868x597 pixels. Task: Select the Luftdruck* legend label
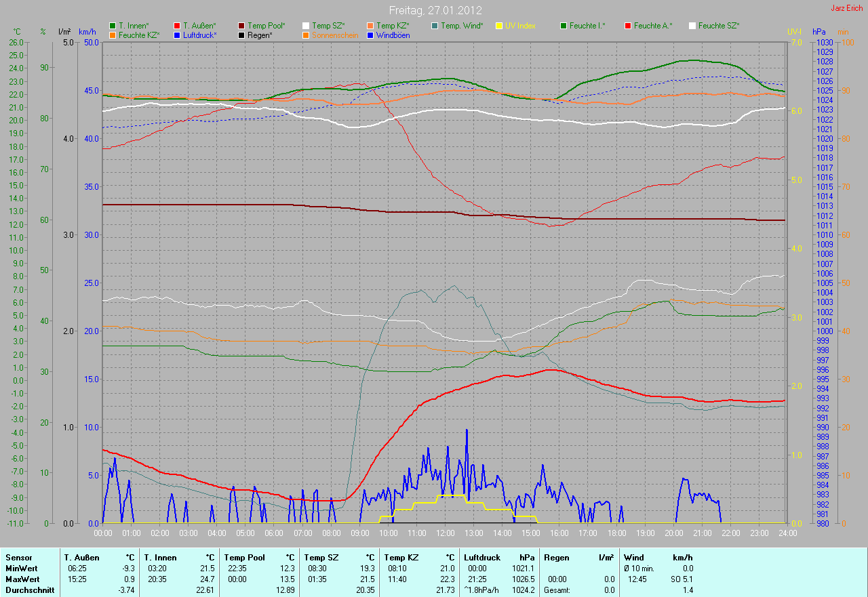(x=200, y=35)
